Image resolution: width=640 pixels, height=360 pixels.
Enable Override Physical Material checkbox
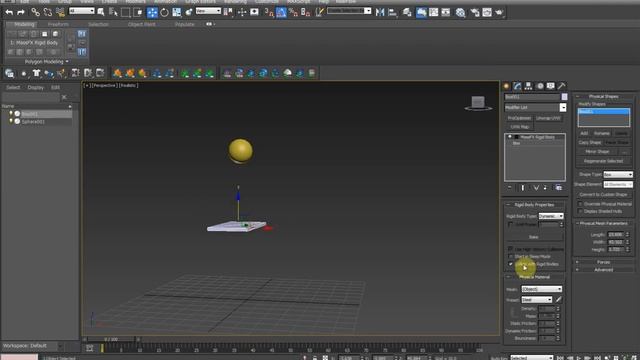coord(580,204)
